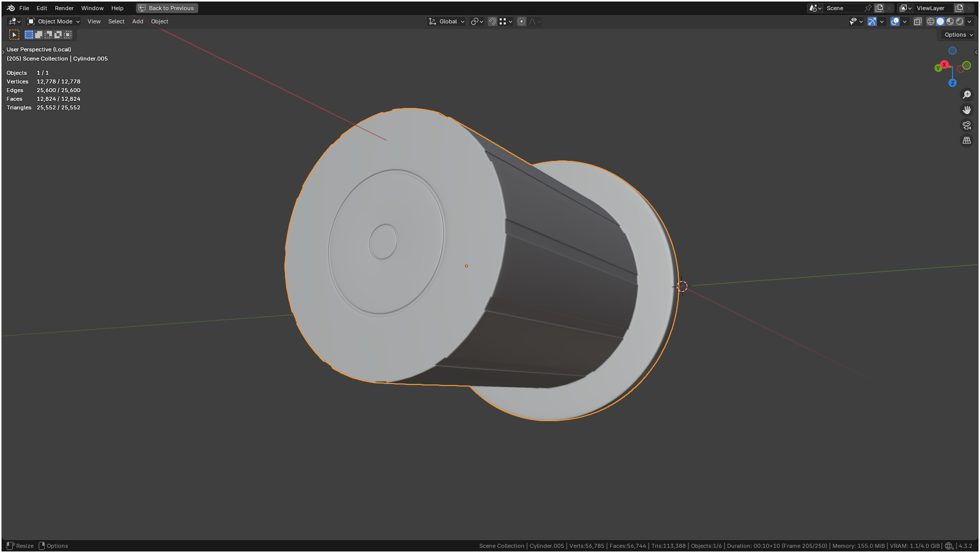Select rendered viewport shading mode

[960, 21]
